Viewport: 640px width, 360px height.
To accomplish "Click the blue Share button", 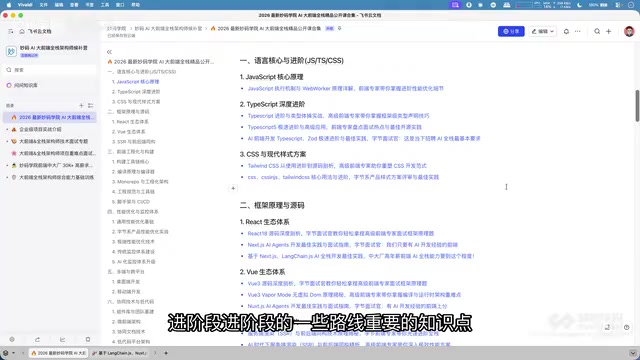I will pyautogui.click(x=511, y=31).
